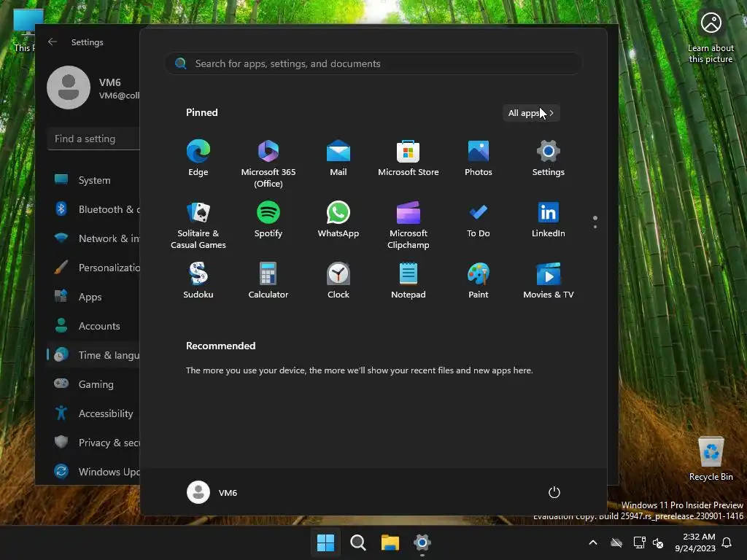Launch Microsoft 365 (Office) from pinned apps
The width and height of the screenshot is (747, 560).
pos(268,164)
